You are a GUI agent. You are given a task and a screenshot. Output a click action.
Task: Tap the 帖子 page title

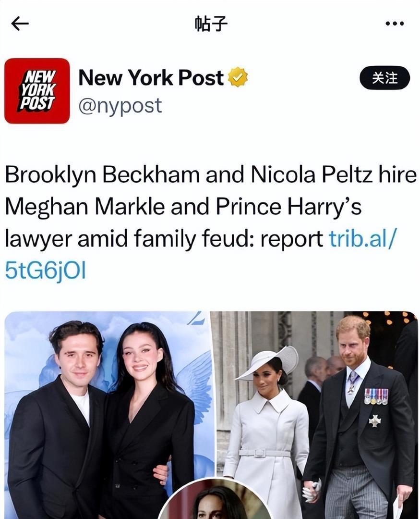pyautogui.click(x=211, y=24)
